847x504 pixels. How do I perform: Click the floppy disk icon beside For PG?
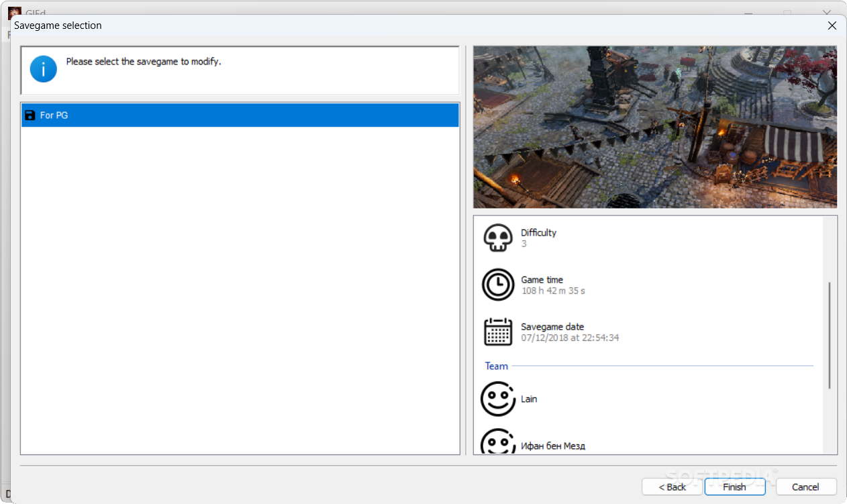[30, 115]
